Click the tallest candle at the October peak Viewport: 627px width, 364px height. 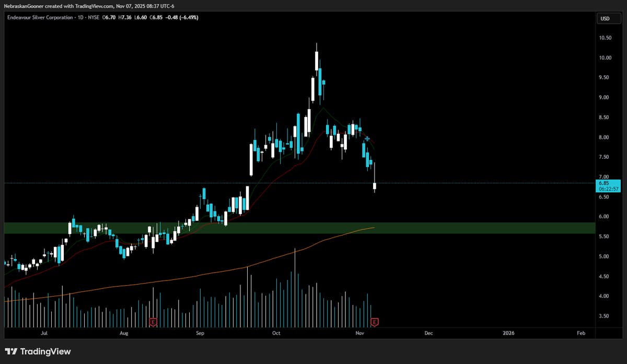[x=317, y=63]
